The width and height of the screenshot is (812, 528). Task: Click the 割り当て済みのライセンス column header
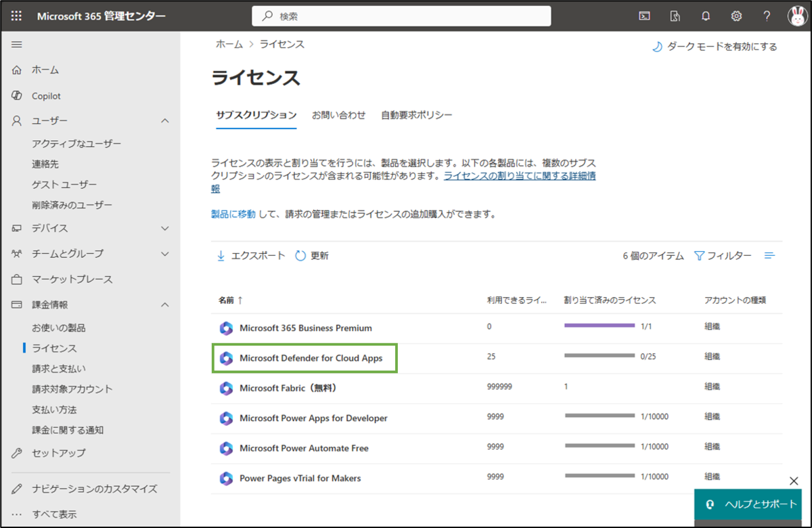tap(610, 300)
